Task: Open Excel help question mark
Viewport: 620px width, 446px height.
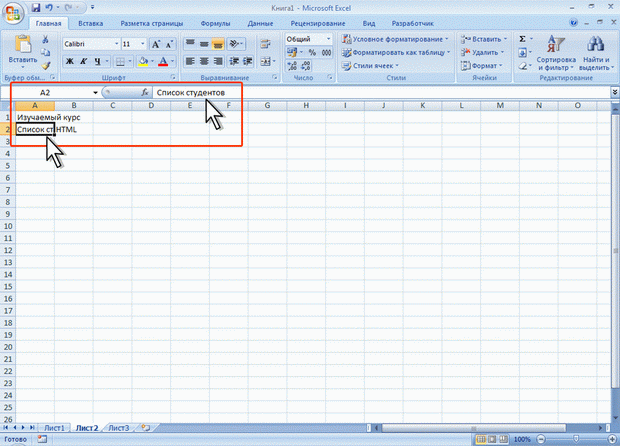Action: 573,23
